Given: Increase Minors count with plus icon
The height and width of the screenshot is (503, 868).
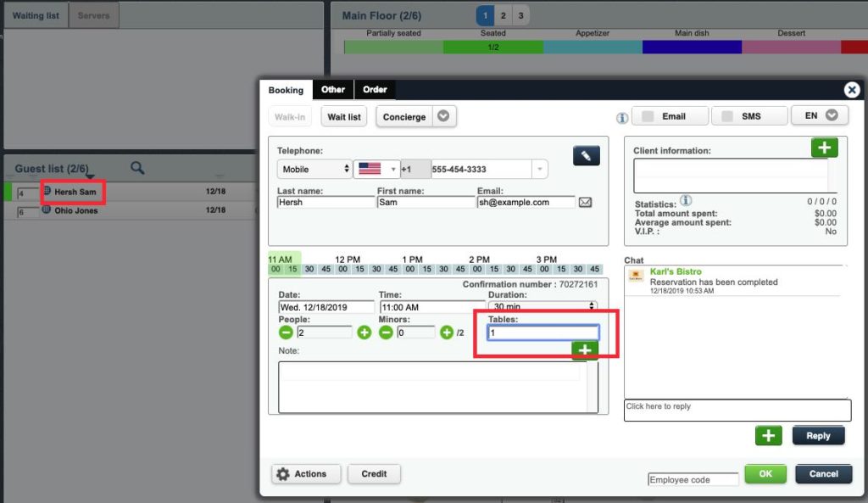Looking at the screenshot, I should click(447, 333).
